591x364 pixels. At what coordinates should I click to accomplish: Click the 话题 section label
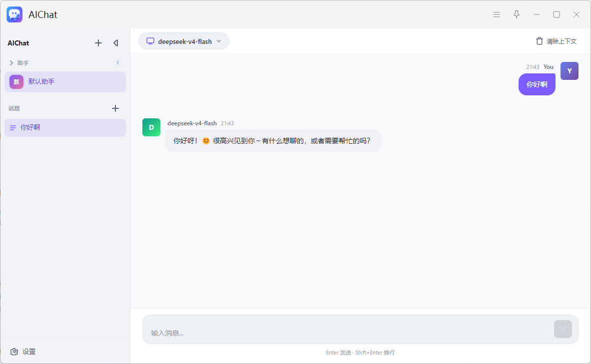[x=14, y=108]
